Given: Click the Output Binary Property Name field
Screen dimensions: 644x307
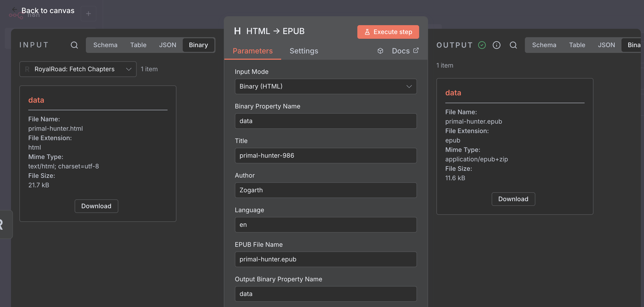Looking at the screenshot, I should pyautogui.click(x=326, y=294).
